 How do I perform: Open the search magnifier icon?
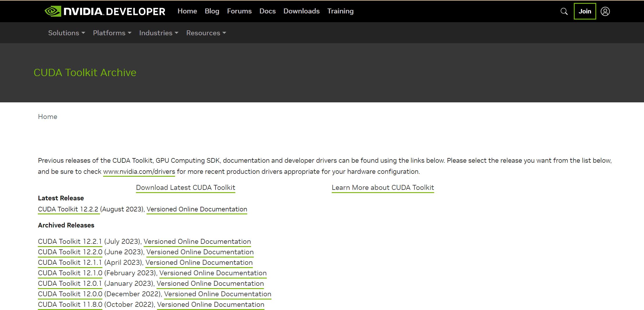point(564,11)
